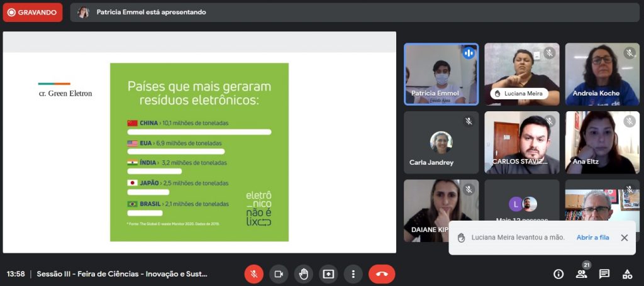Open the chat messages icon
The image size is (644, 286).
[x=604, y=274]
